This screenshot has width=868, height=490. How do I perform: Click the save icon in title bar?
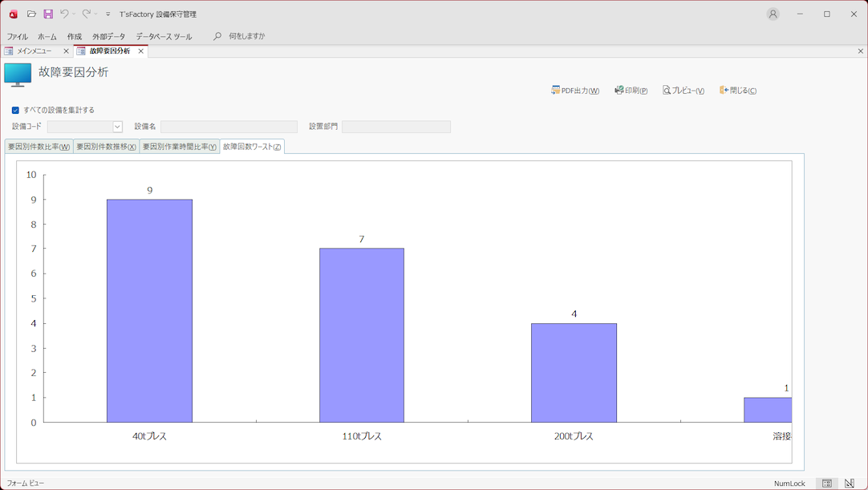(48, 14)
